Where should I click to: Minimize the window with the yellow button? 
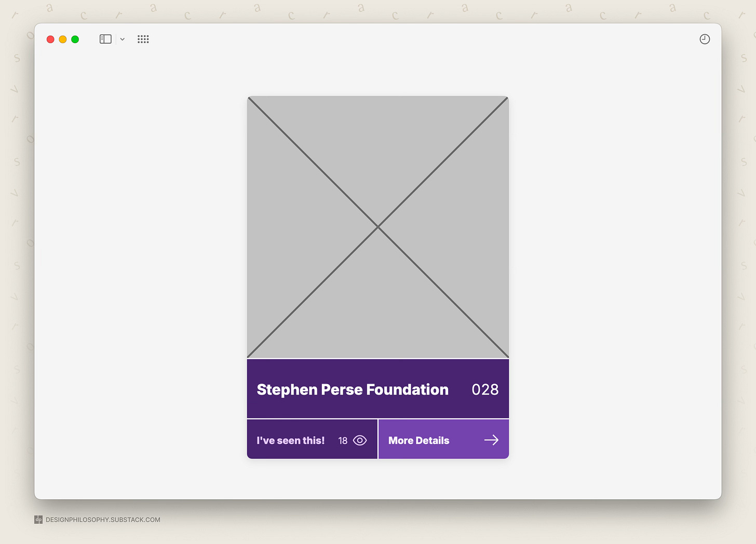click(x=63, y=39)
